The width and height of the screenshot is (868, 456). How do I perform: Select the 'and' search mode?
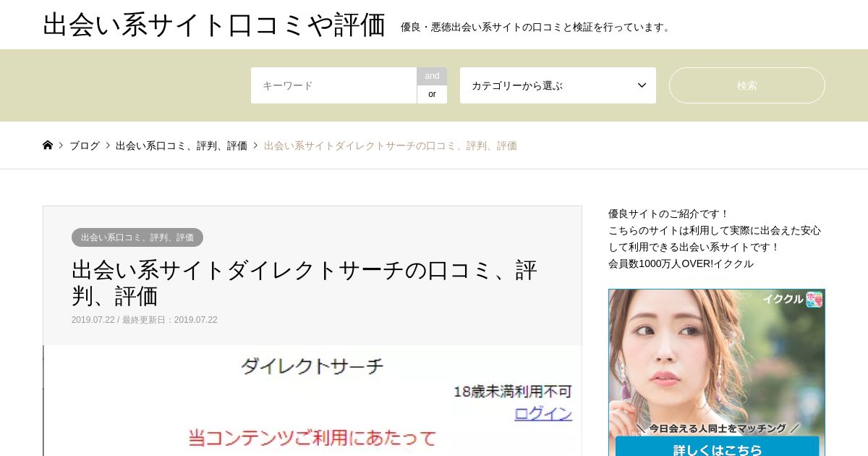(x=432, y=76)
